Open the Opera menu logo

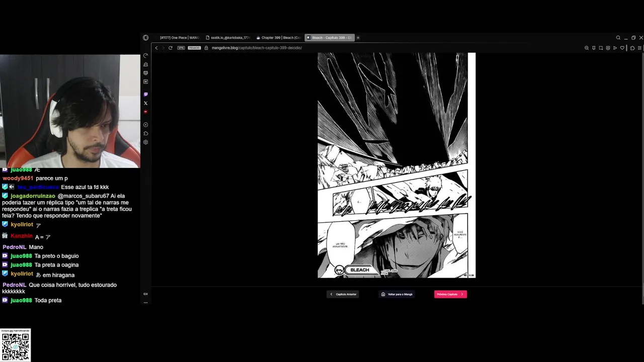(145, 38)
